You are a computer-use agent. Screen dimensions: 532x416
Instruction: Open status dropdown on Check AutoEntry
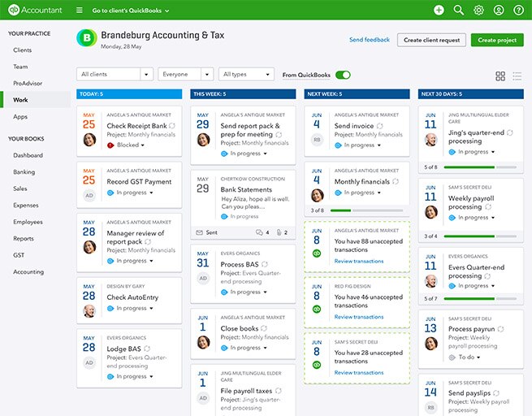151,309
